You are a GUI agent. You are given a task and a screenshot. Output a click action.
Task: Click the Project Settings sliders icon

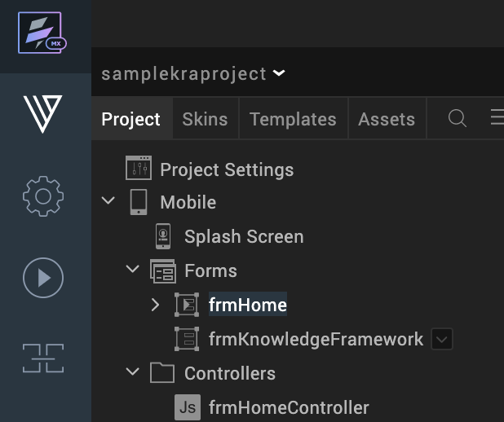[x=139, y=168]
